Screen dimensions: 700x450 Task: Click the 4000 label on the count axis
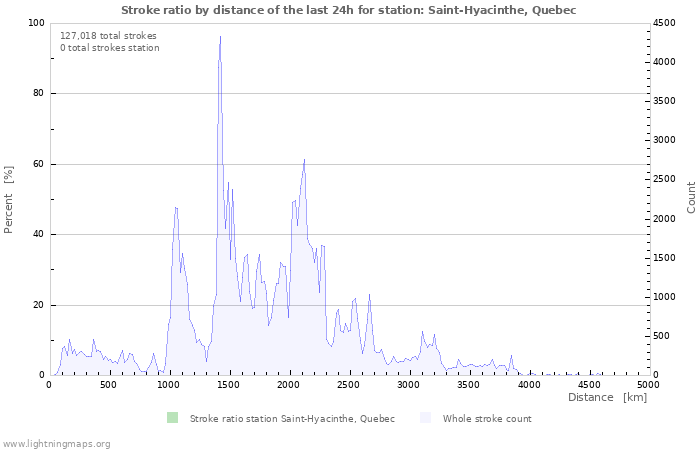pos(665,62)
